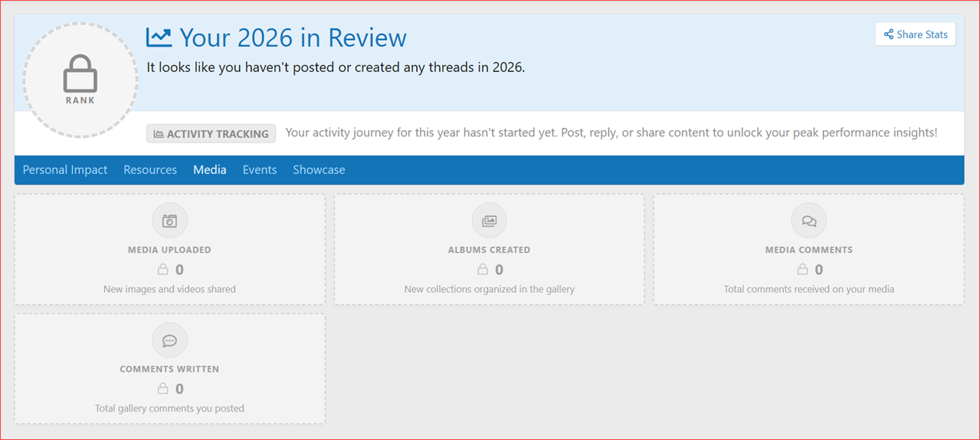This screenshot has width=980, height=440.
Task: Open the Showcase tab
Action: coord(319,169)
